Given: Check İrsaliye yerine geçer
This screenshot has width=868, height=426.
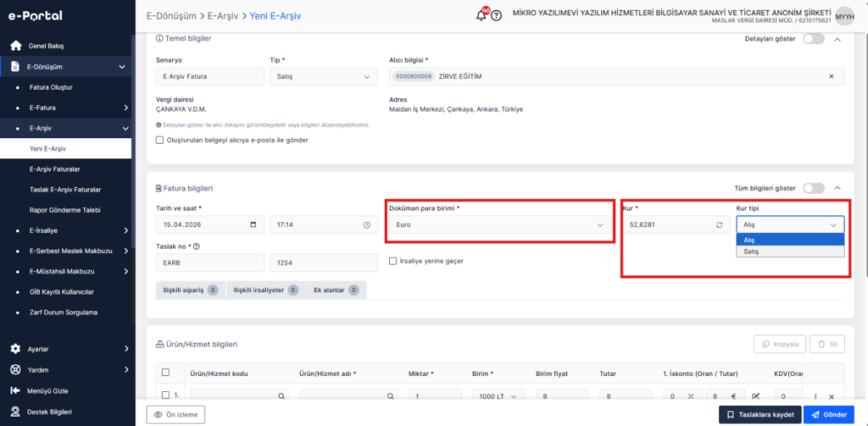Looking at the screenshot, I should point(393,261).
